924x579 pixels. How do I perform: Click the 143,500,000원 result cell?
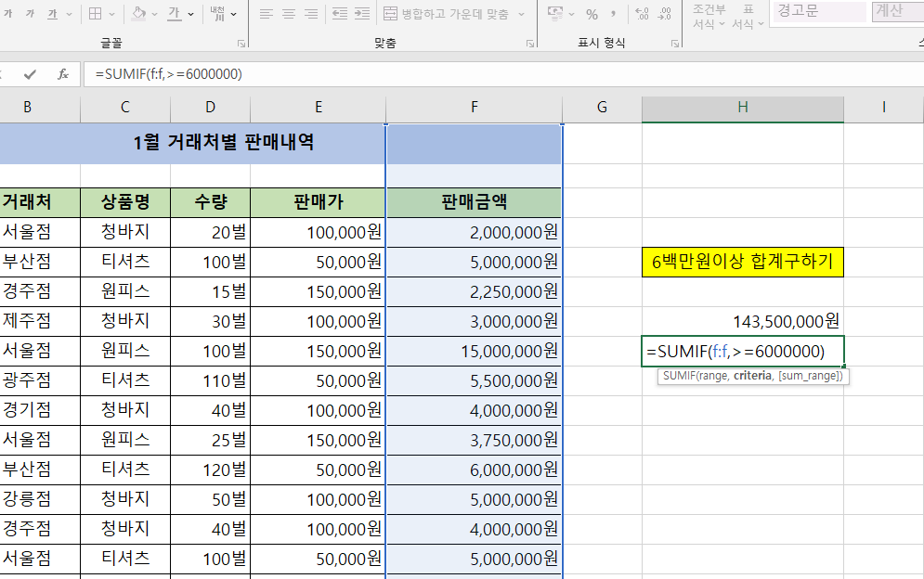click(743, 322)
